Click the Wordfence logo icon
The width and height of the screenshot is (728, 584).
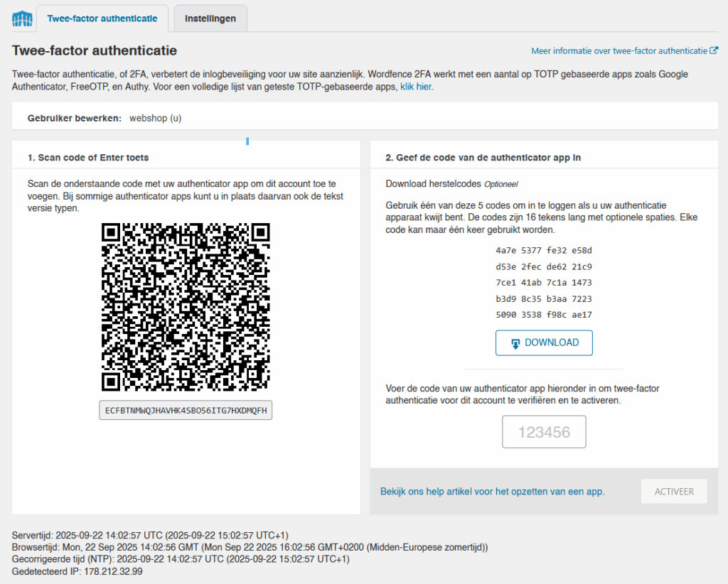[x=22, y=19]
